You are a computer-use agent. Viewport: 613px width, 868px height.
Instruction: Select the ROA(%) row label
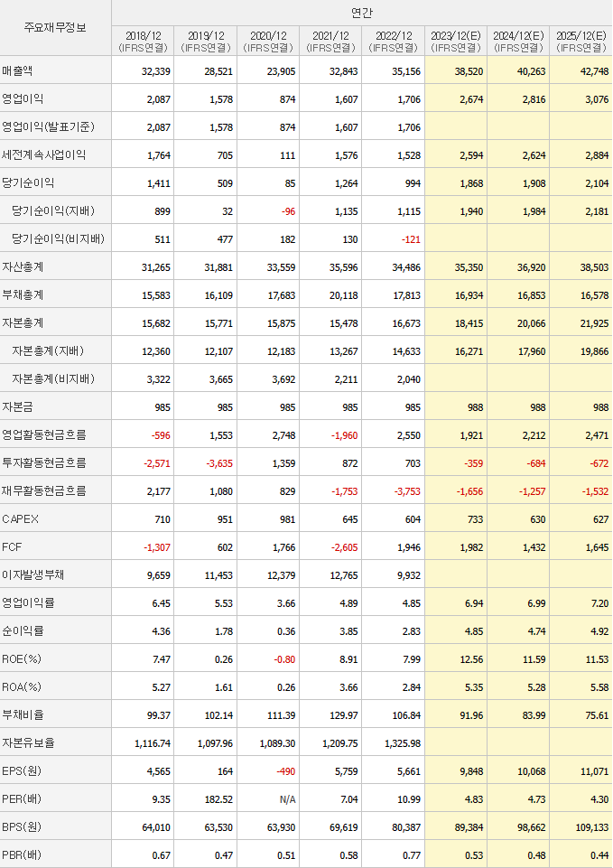[22, 686]
